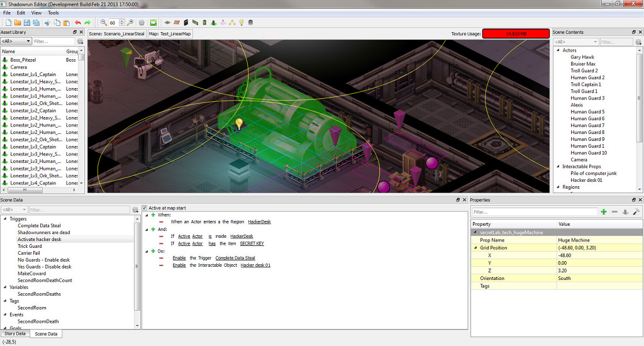Screen dimensions: 644x346
Task: Open the Tools menu
Action: 53,13
